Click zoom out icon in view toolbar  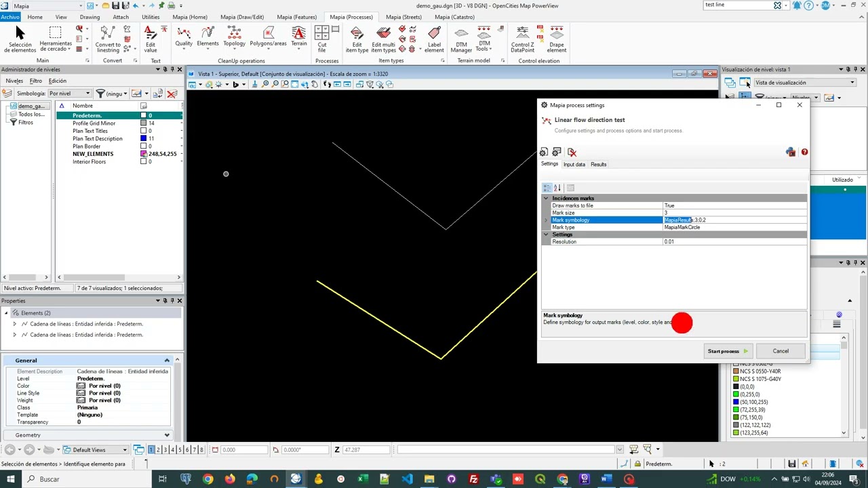[275, 85]
